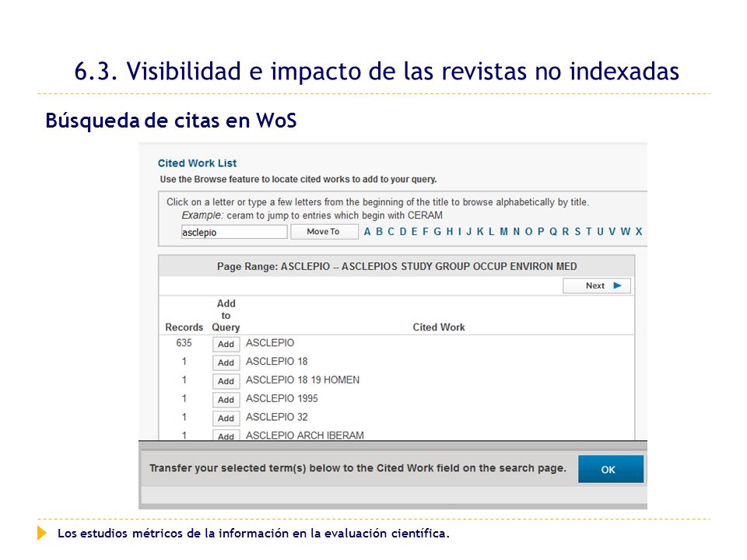Browse cited works starting with R
Viewport: 747px width, 560px height.
tap(566, 232)
